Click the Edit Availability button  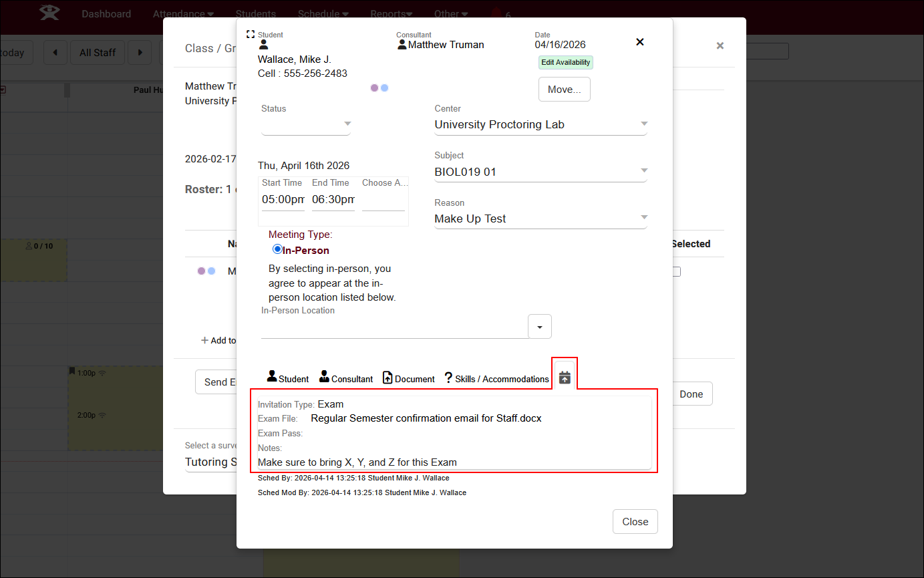[565, 62]
